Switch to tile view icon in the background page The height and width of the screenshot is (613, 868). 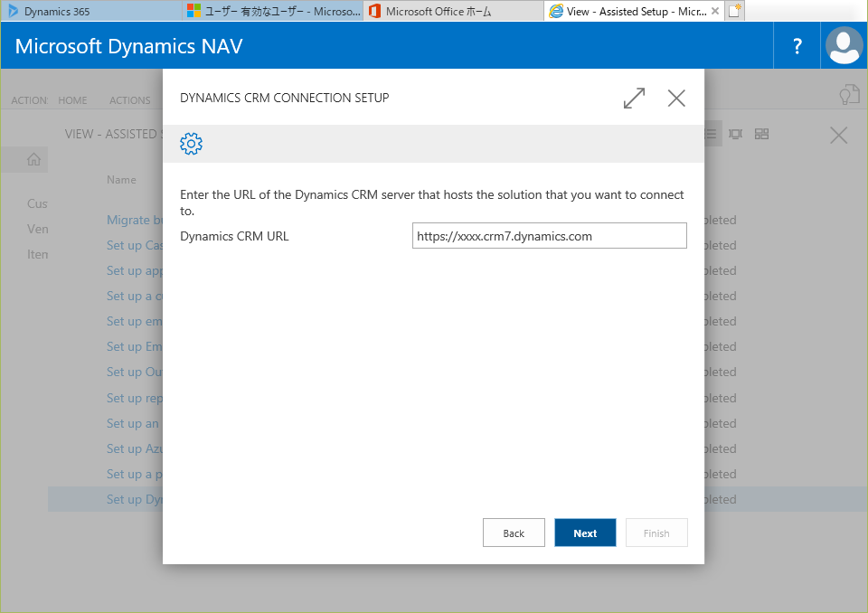click(x=761, y=134)
